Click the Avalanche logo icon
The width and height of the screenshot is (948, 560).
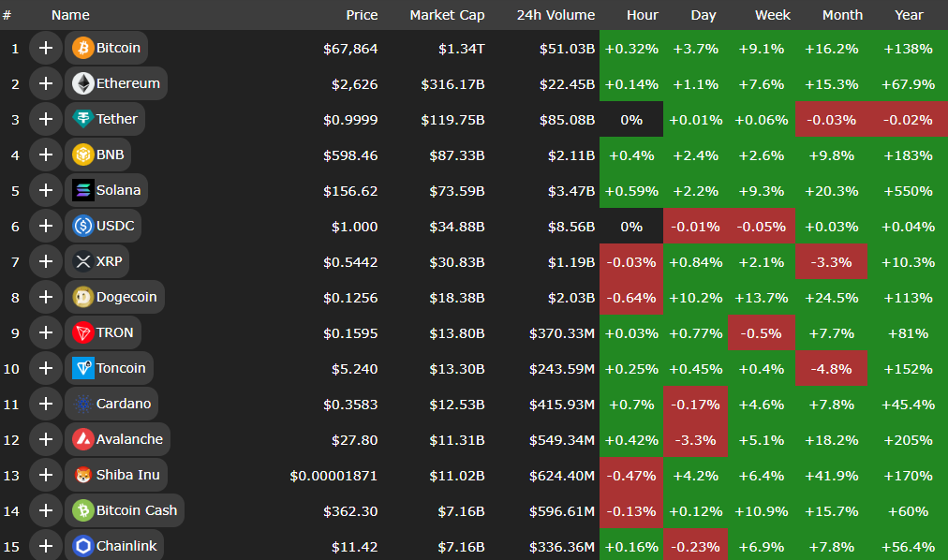point(83,439)
